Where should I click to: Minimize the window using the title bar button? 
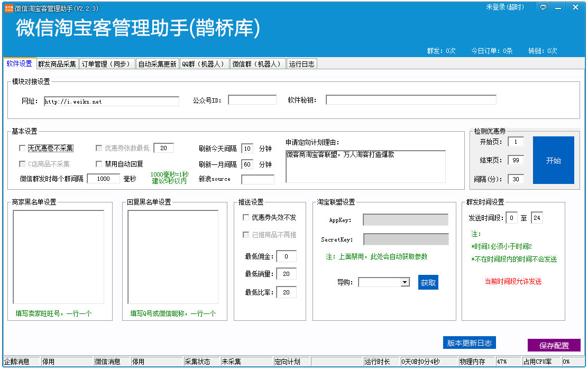558,7
